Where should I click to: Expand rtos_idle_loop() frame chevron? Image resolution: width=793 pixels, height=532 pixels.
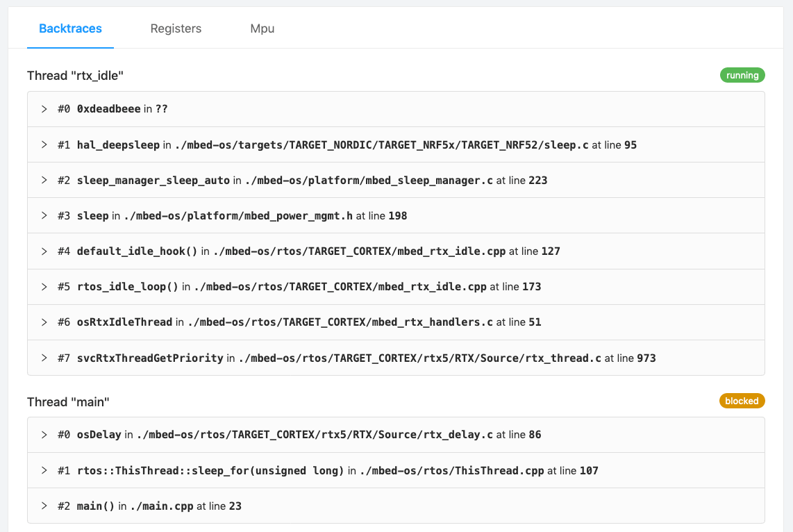[x=44, y=287]
